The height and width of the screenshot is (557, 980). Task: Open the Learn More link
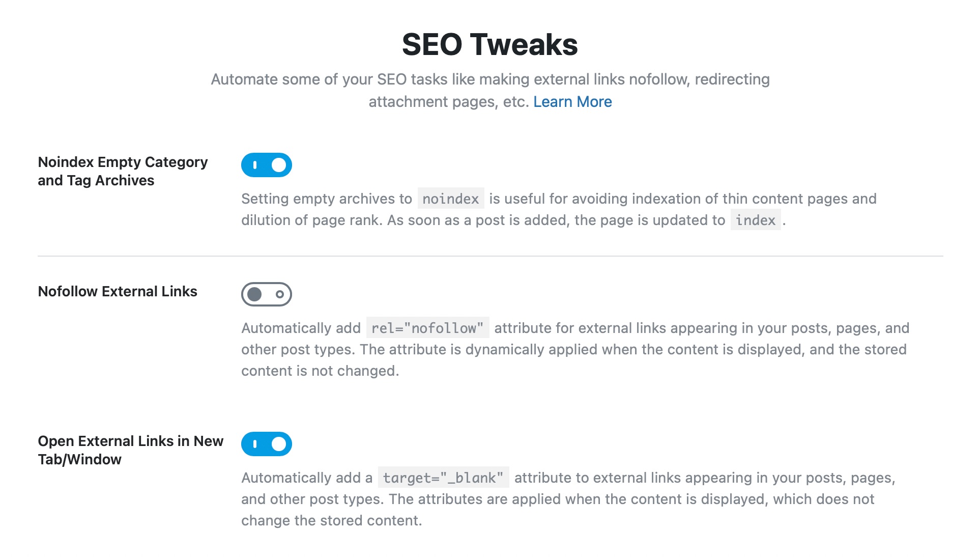pos(572,102)
